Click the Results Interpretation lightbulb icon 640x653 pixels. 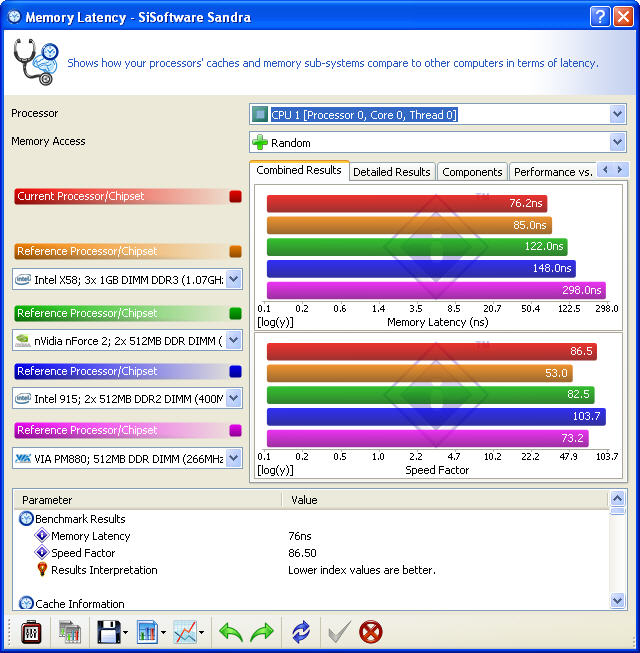click(42, 569)
